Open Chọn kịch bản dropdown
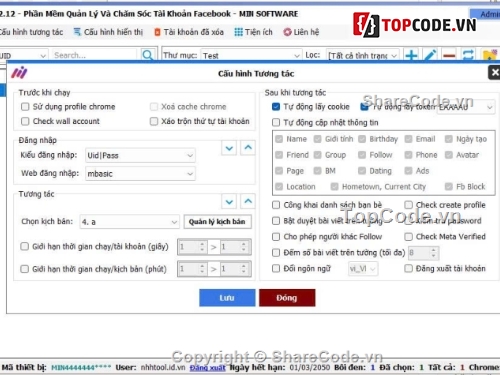The image size is (500, 375). (129, 222)
